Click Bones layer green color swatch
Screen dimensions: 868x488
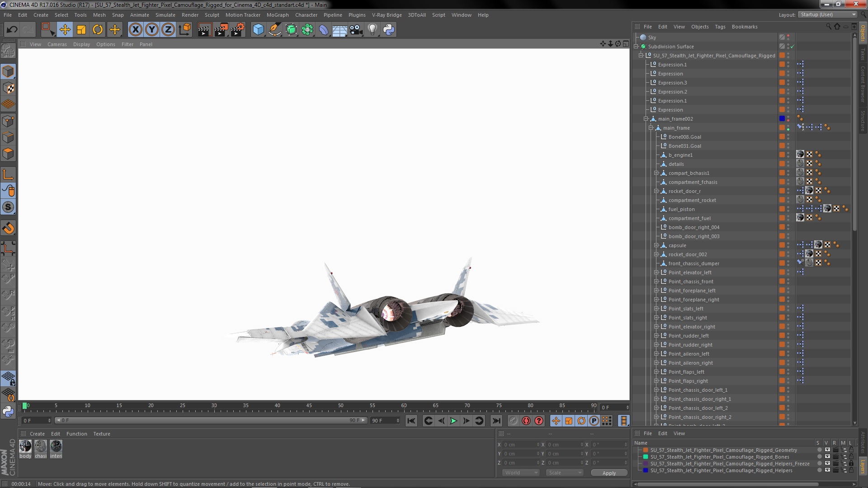coord(646,457)
